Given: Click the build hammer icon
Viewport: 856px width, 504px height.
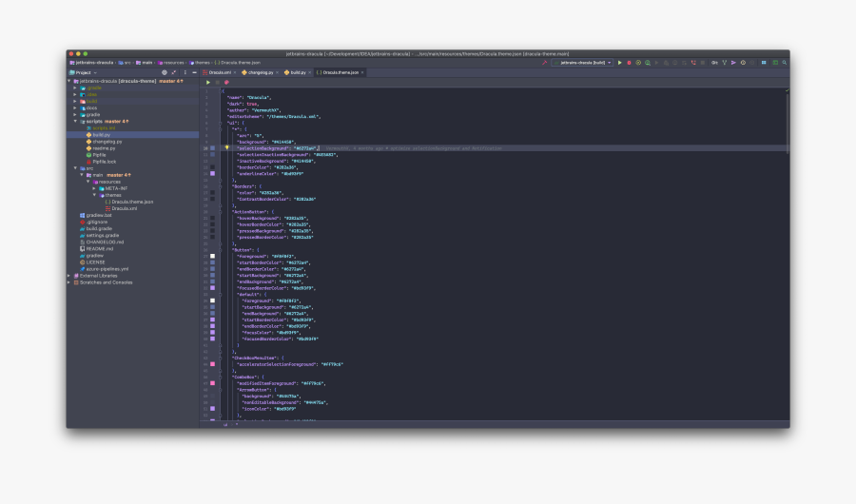Looking at the screenshot, I should [546, 63].
